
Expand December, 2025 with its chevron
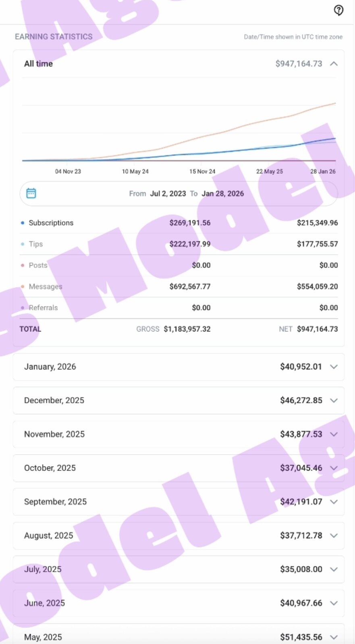coord(334,400)
